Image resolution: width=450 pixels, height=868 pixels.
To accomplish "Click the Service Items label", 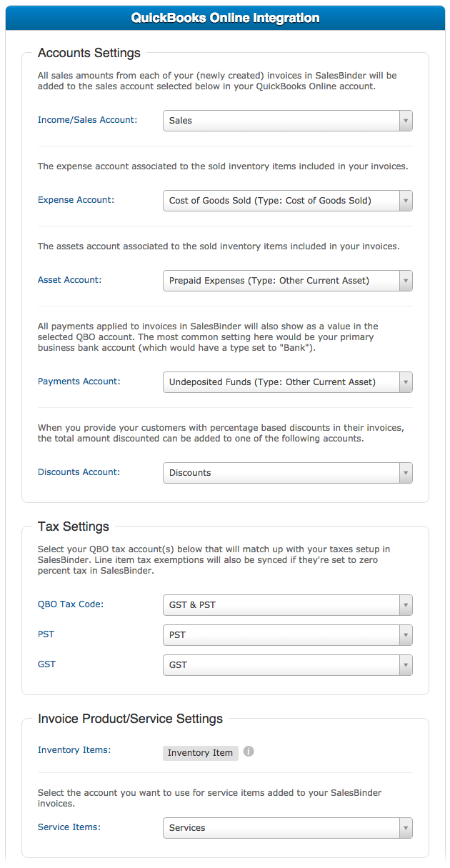I will click(x=69, y=827).
